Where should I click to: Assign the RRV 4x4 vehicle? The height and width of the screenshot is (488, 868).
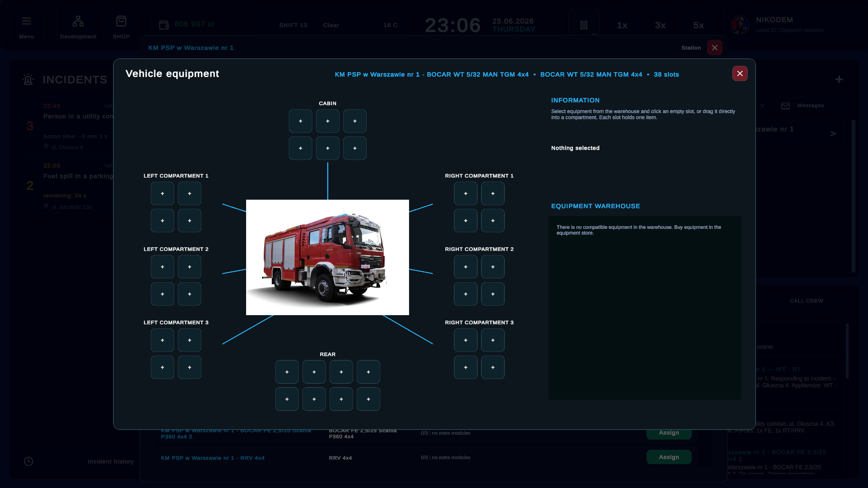click(x=669, y=457)
